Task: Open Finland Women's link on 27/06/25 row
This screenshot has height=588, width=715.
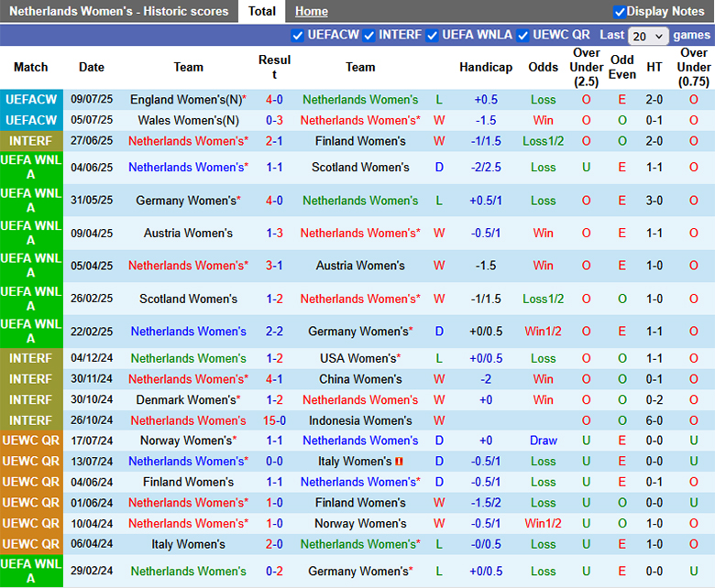Action: (360, 141)
